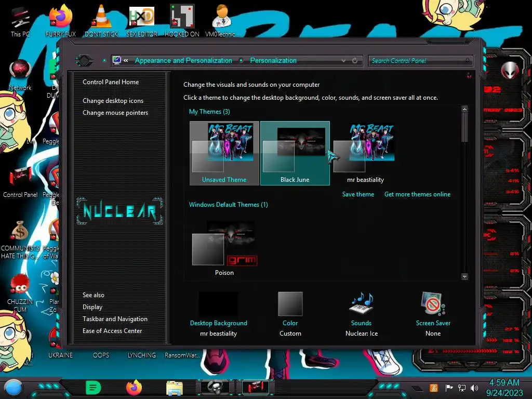Click the theme list scrollbar thumb
Screen dimensions: 532x399
465,128
